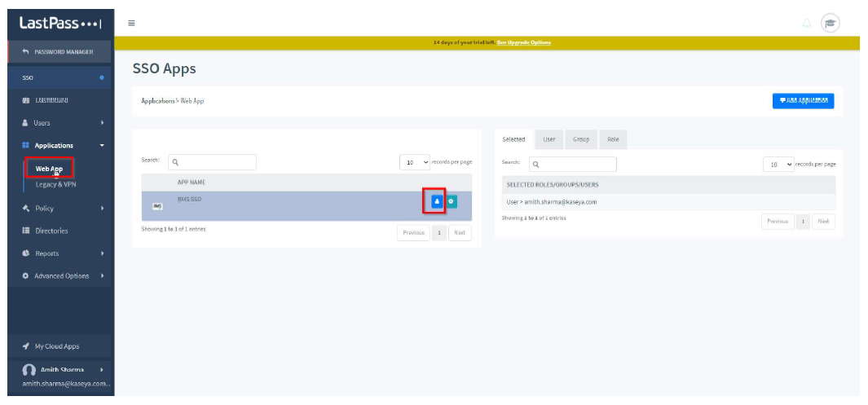
Task: Switch to the Role tab
Action: (613, 139)
